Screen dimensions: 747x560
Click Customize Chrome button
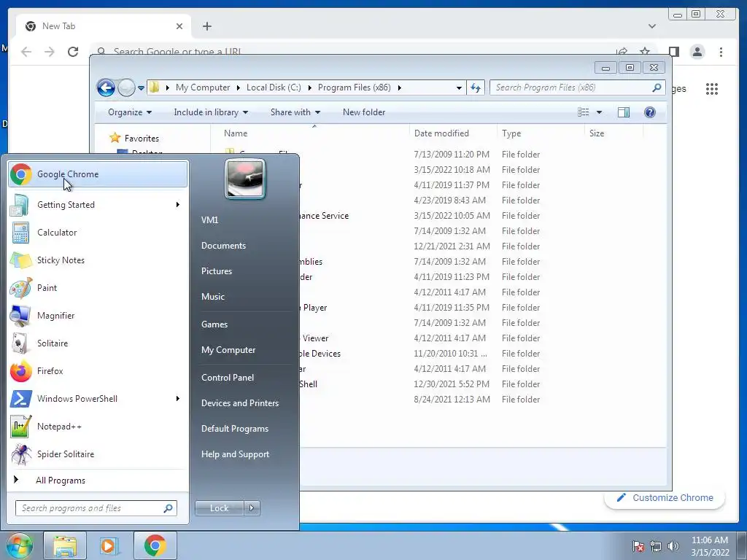pos(665,497)
